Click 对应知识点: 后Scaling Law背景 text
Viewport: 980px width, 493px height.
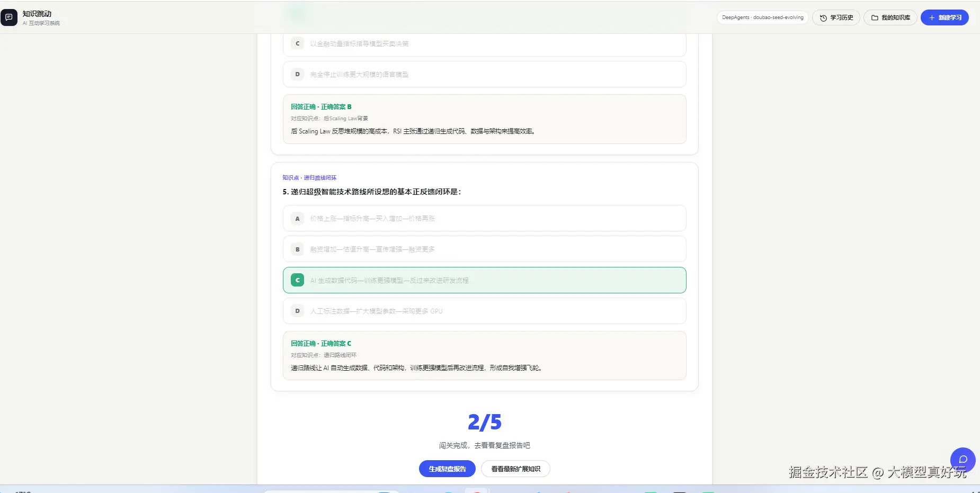(329, 119)
